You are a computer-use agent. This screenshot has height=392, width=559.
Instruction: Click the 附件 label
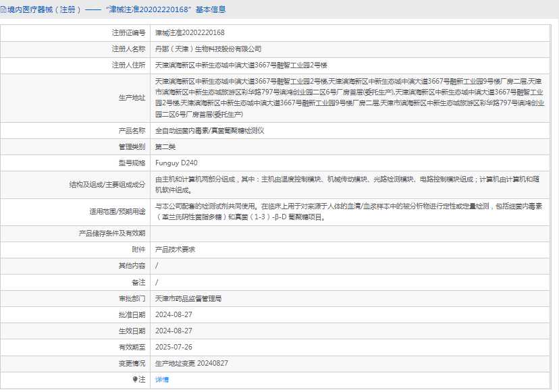tap(138, 250)
